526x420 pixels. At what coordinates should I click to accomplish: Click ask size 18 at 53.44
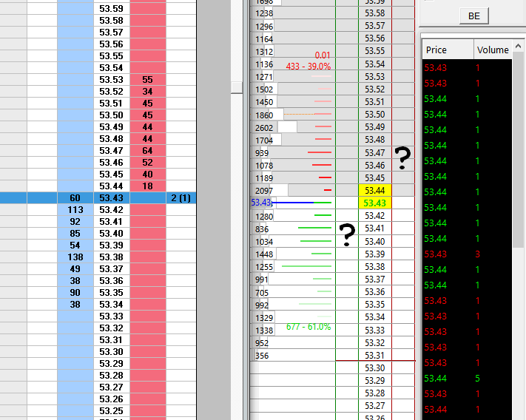point(148,186)
